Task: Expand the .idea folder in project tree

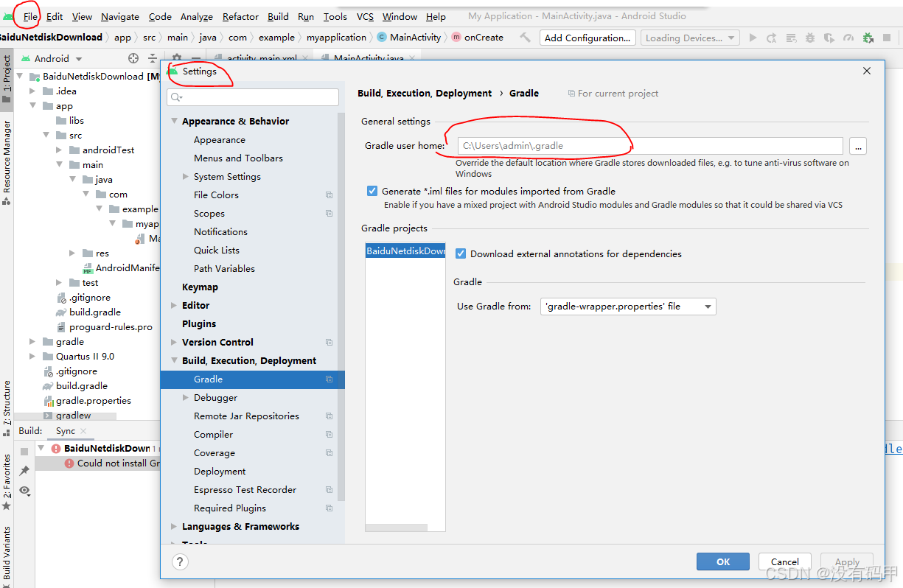Action: click(x=32, y=91)
